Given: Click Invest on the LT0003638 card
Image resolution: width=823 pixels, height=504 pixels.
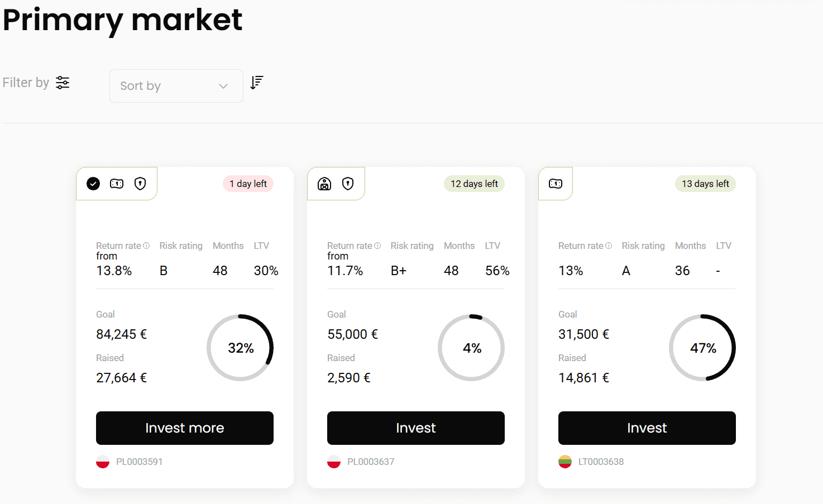Looking at the screenshot, I should tap(647, 428).
